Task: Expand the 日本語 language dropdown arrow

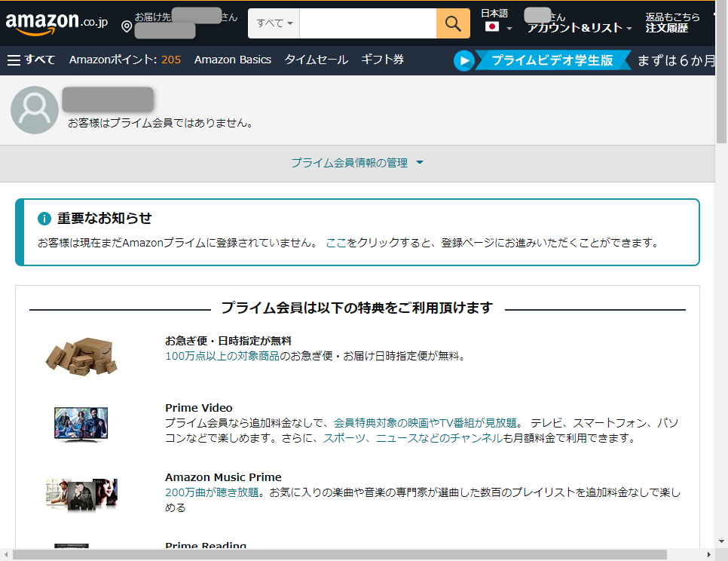Action: pyautogui.click(x=509, y=29)
